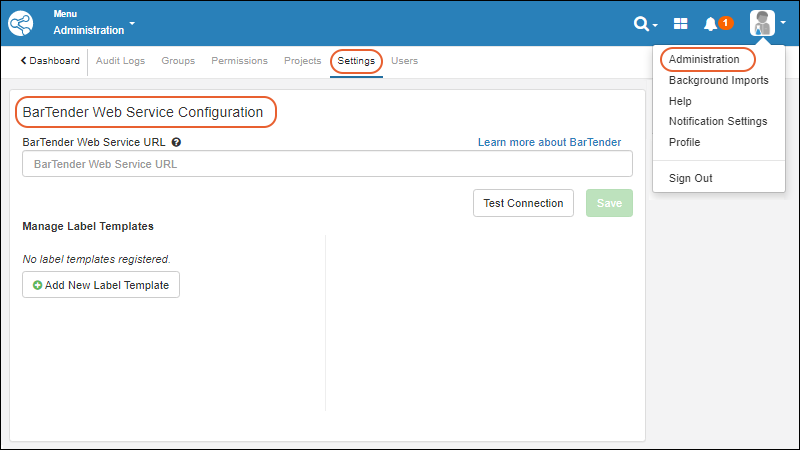Click the help icon beside BarTender URL label
800x450 pixels.
pos(176,143)
